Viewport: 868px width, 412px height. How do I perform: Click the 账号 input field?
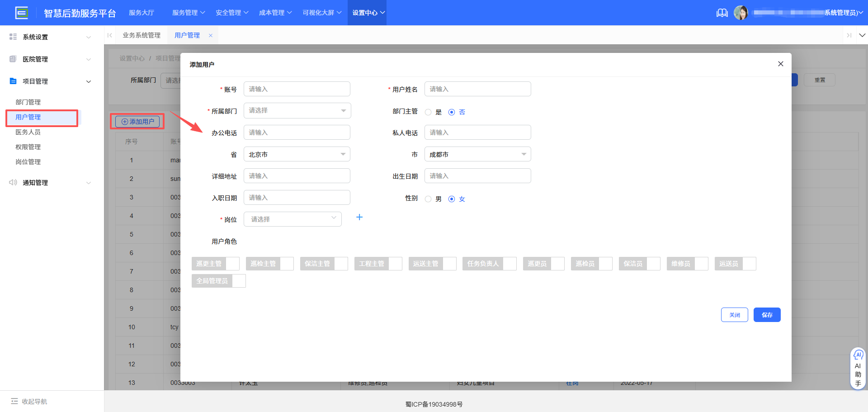pyautogui.click(x=297, y=89)
